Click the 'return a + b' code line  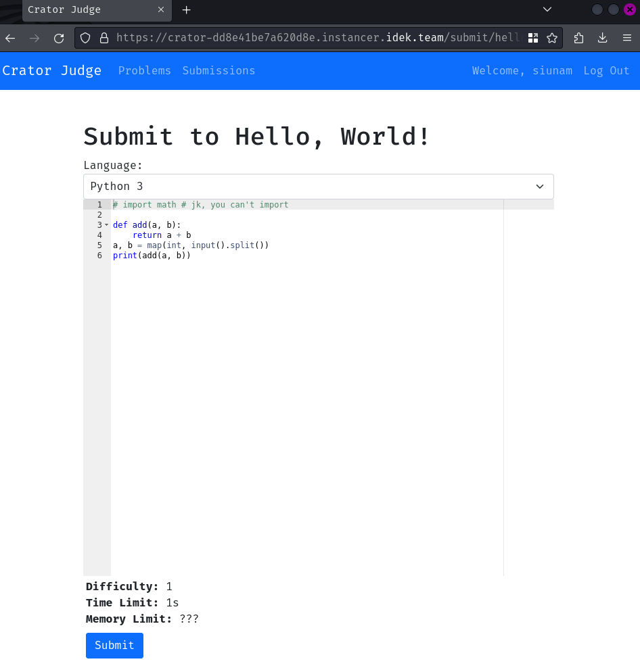click(x=162, y=235)
